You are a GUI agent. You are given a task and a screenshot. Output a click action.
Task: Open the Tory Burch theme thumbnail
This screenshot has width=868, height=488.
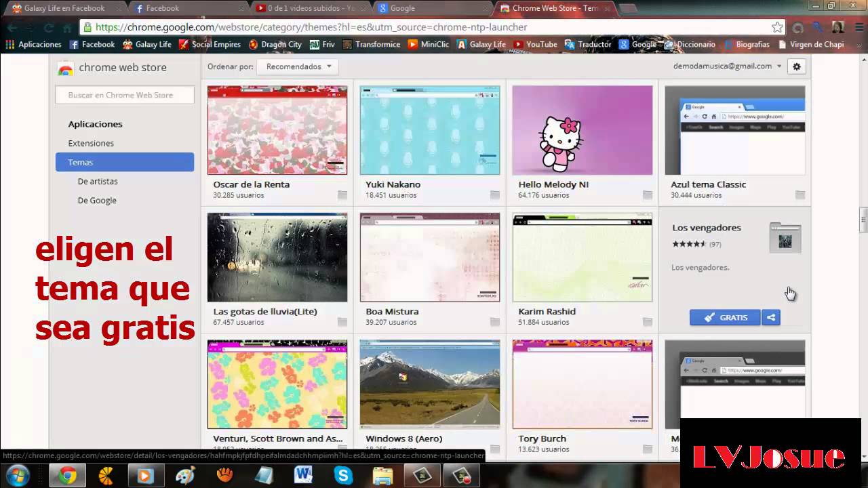(x=583, y=384)
